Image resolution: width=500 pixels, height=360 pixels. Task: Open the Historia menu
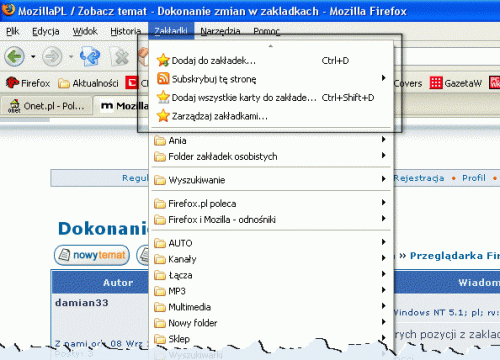(125, 31)
